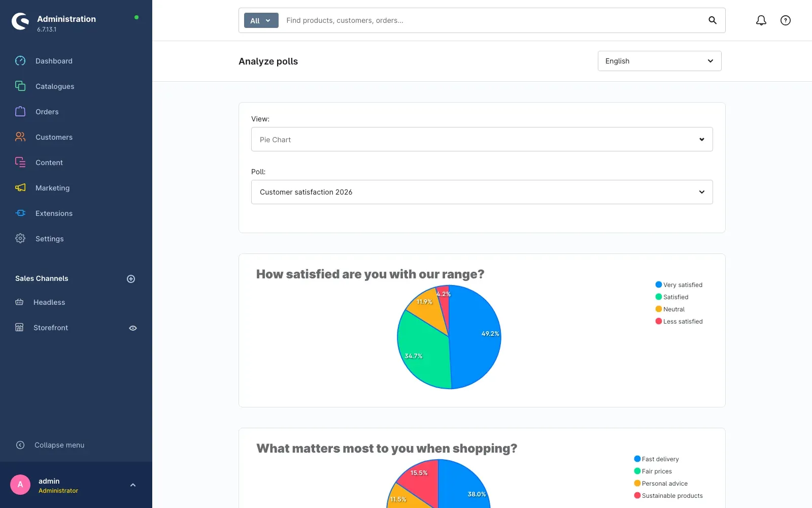Open notifications bell icon
Screen dimensions: 812x508
pyautogui.click(x=761, y=20)
